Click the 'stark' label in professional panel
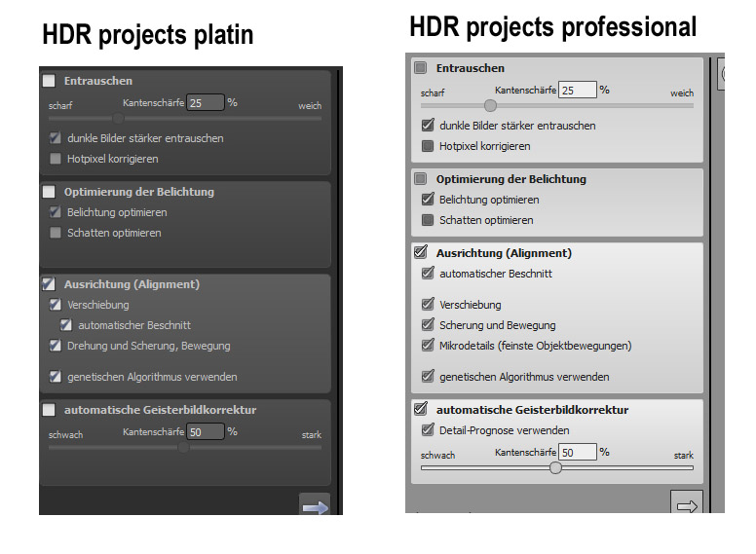Image resolution: width=756 pixels, height=554 pixels. [684, 456]
